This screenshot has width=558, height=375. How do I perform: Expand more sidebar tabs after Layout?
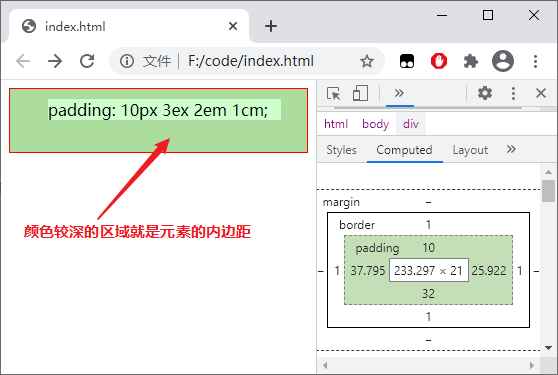511,149
